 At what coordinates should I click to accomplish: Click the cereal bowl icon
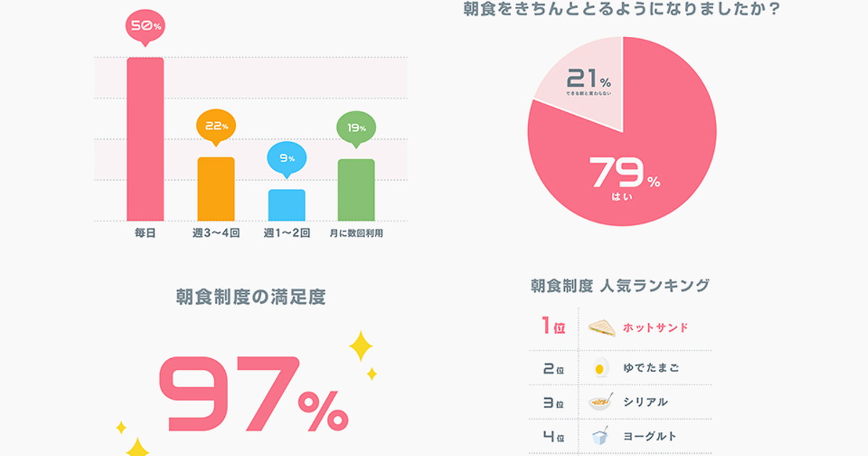[600, 402]
